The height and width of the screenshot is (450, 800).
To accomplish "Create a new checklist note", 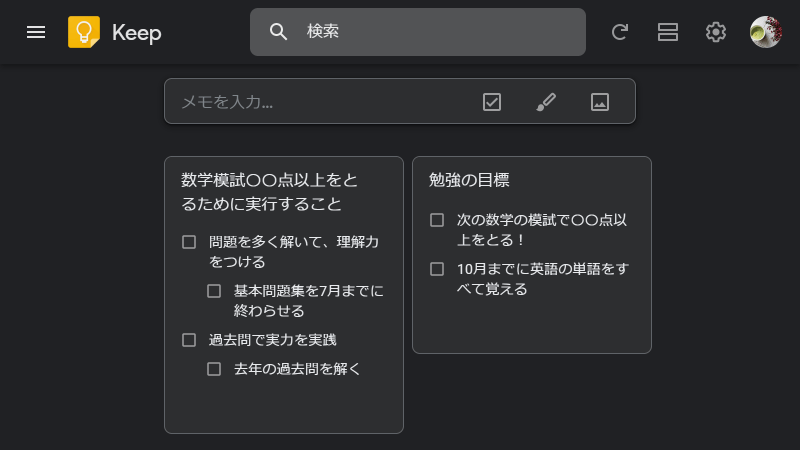I will pos(492,102).
